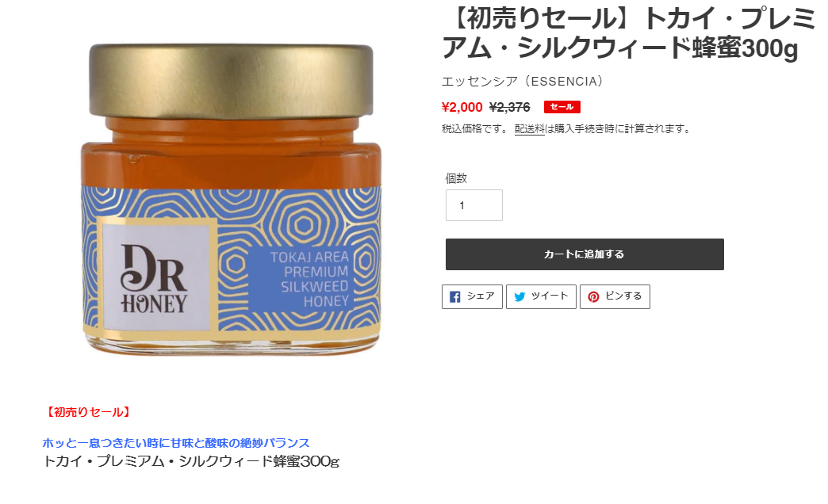828x504 pixels.
Task: Click the エッセンシア (ESSENCIA) vendor name
Action: point(522,82)
